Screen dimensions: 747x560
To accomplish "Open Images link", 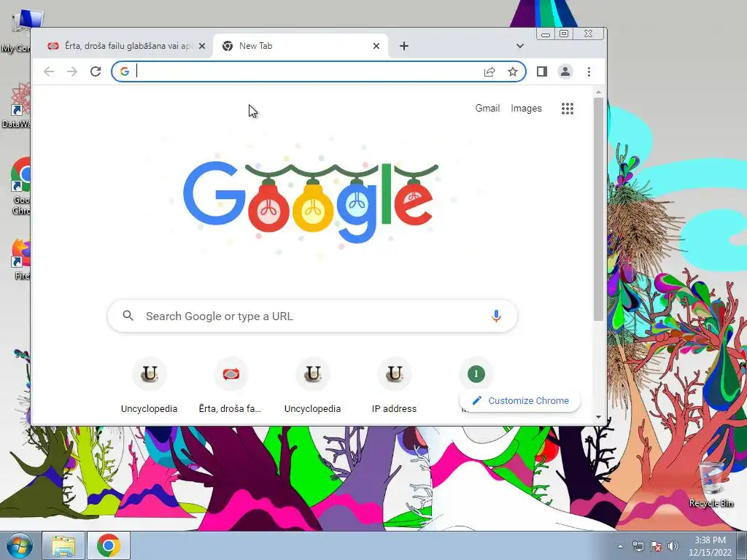I will point(526,108).
